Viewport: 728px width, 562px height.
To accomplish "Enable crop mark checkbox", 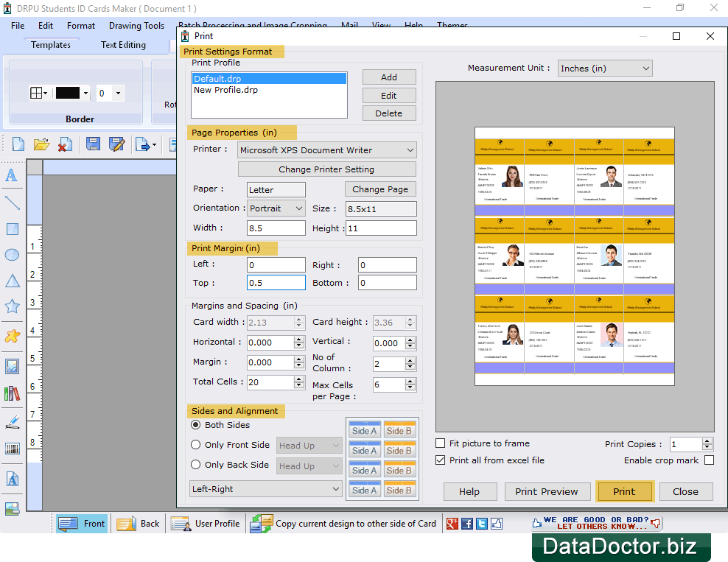I will pyautogui.click(x=709, y=460).
